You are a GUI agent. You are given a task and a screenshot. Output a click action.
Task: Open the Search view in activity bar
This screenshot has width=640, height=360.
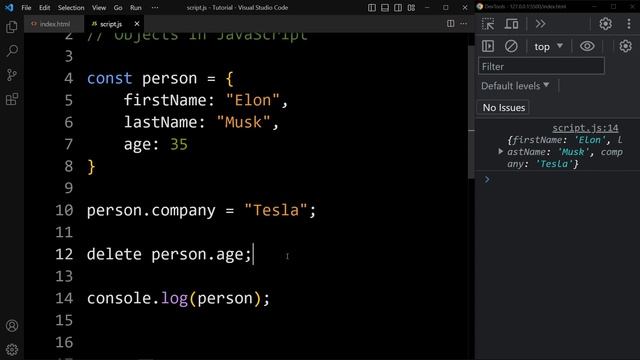coord(12,51)
